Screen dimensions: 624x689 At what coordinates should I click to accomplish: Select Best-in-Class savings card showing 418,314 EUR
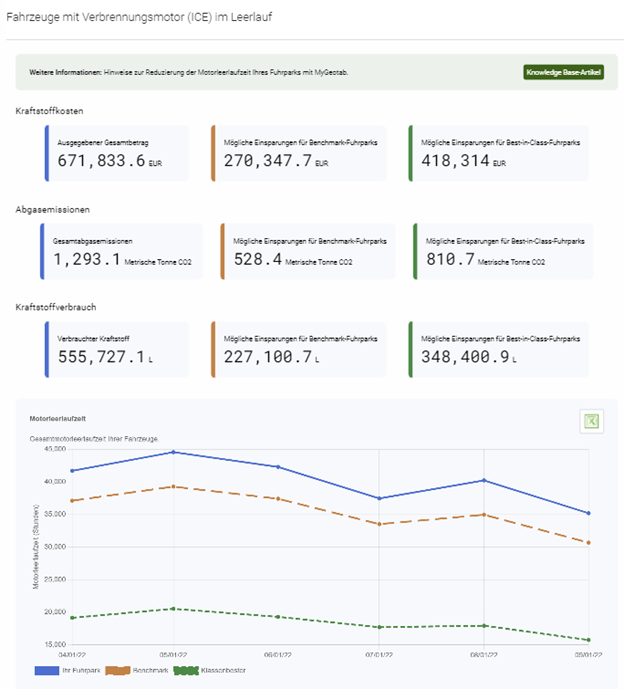(x=499, y=153)
